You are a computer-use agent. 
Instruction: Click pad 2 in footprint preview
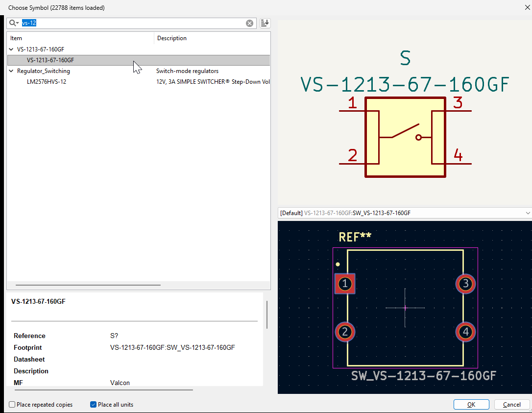(x=345, y=332)
